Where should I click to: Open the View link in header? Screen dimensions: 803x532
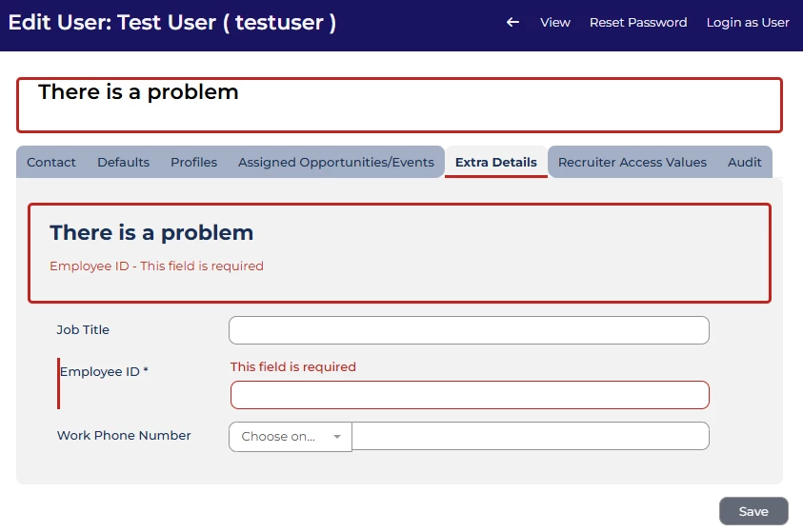pyautogui.click(x=554, y=23)
